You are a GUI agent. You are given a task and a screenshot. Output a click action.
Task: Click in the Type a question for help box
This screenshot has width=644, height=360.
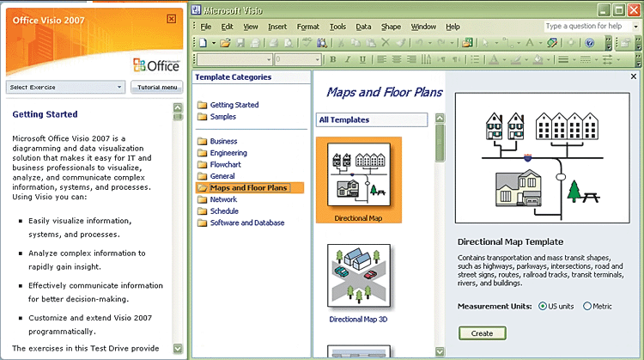click(x=587, y=27)
